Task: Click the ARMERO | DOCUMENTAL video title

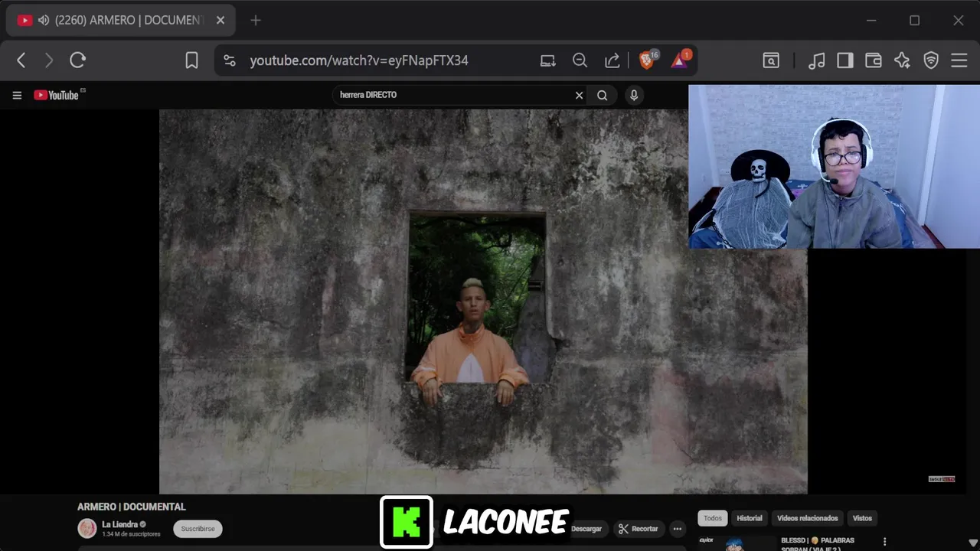Action: pyautogui.click(x=132, y=507)
